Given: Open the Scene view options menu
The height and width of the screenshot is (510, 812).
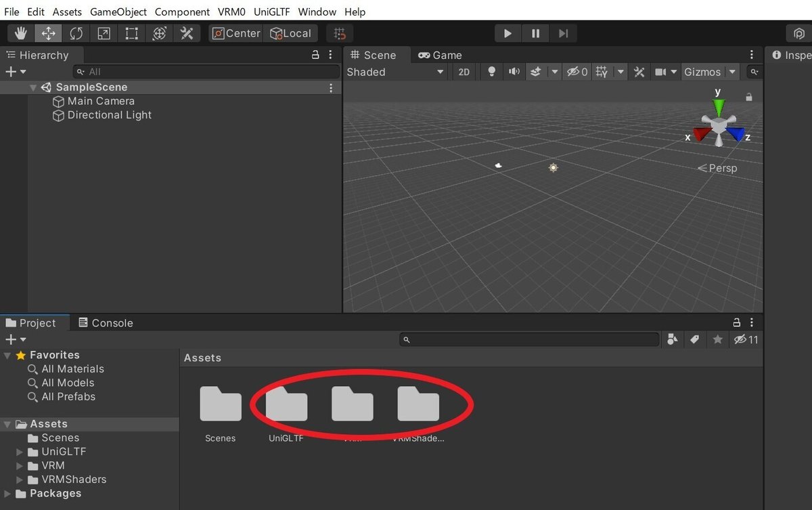Looking at the screenshot, I should tap(752, 55).
